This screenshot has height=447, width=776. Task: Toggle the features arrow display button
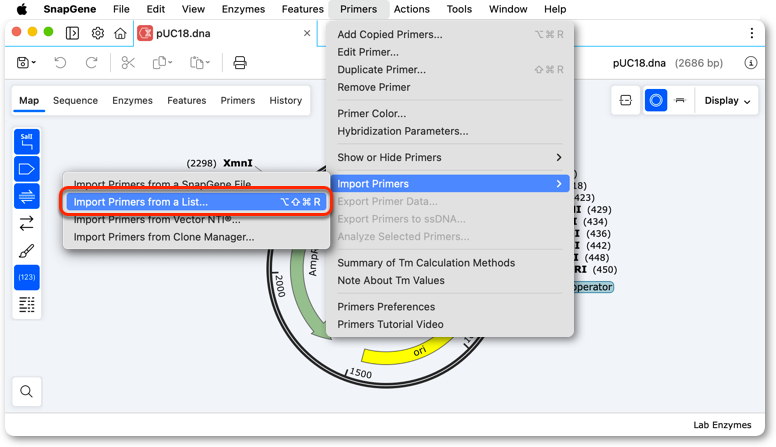pyautogui.click(x=27, y=169)
